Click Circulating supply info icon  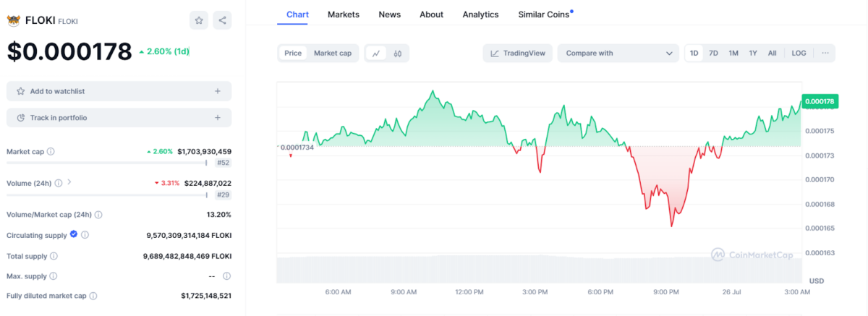[85, 235]
